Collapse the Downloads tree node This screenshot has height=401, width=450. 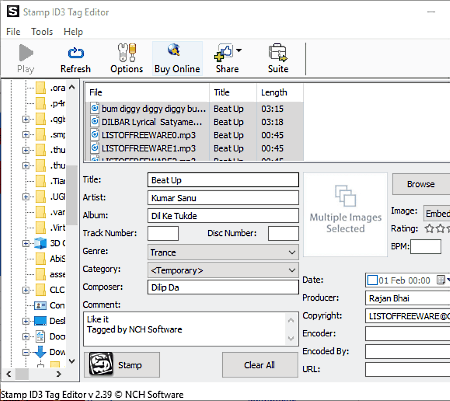coord(26,352)
